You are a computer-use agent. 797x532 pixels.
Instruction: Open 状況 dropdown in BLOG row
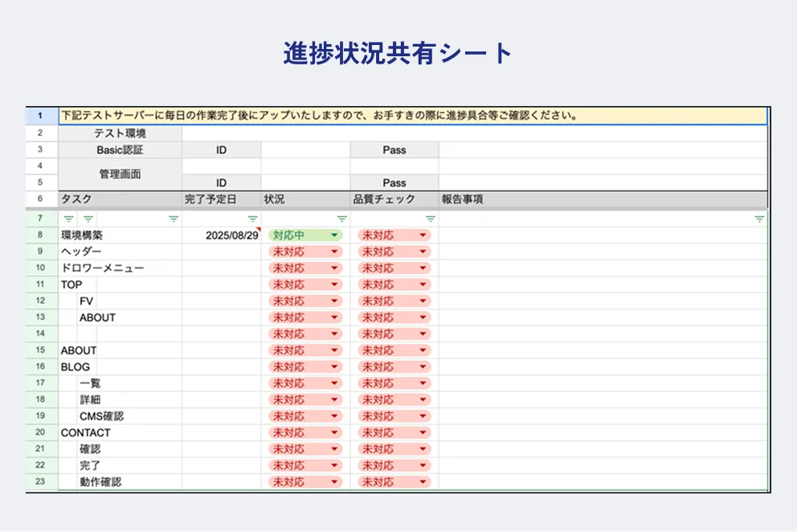click(x=334, y=366)
